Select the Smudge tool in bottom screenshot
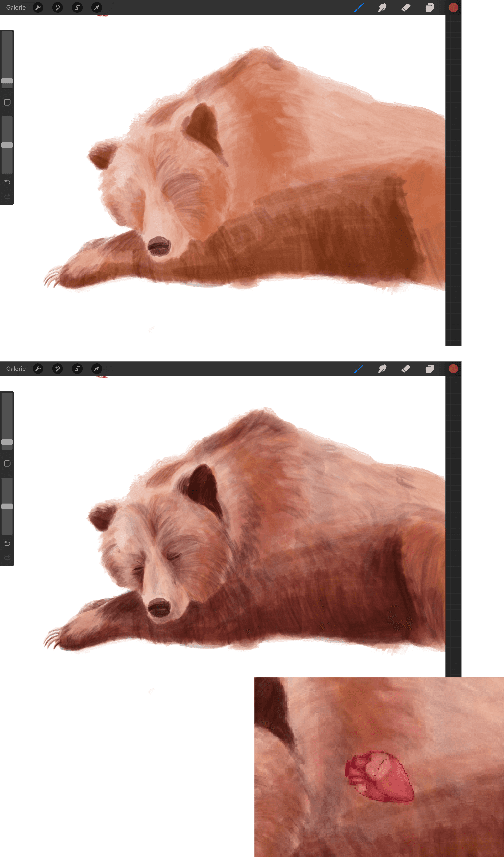 click(x=382, y=369)
